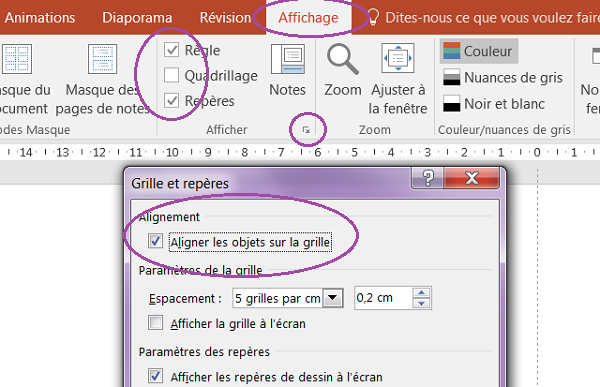Increase spacing with the up arrow
This screenshot has height=387, width=600.
coord(421,293)
